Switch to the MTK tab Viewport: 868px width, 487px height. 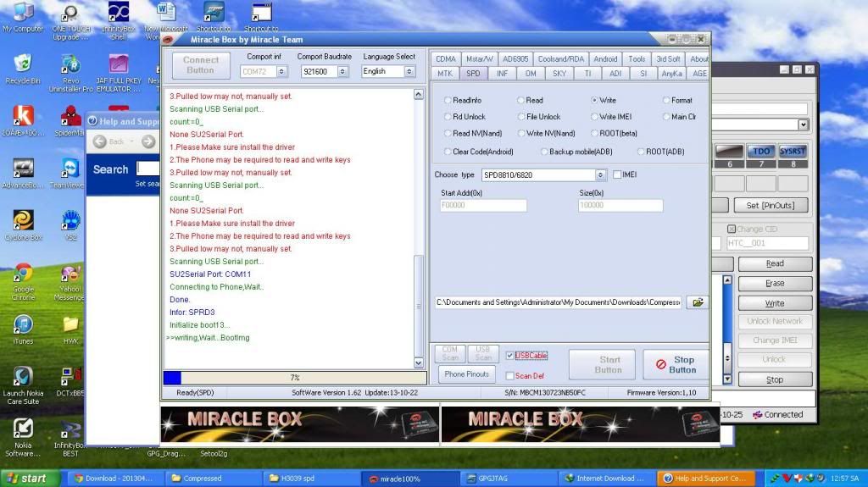point(444,73)
